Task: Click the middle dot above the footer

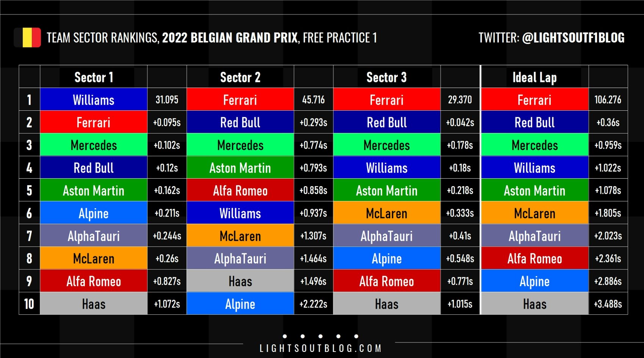Action: [x=320, y=336]
